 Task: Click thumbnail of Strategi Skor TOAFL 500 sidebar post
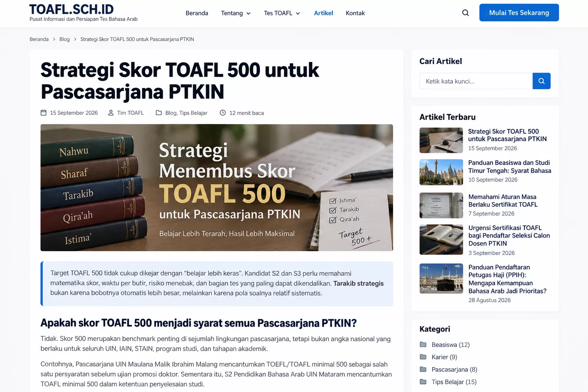click(441, 140)
